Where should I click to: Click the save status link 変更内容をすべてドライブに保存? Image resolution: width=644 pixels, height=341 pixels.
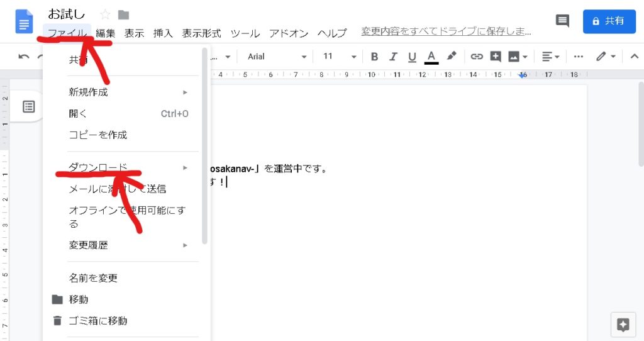pyautogui.click(x=446, y=31)
